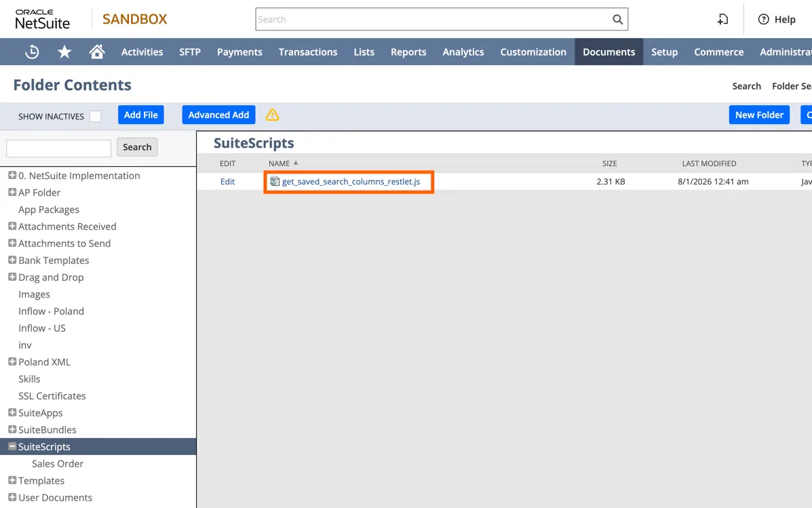Click the create-new page icon near Help
812x508 pixels.
pyautogui.click(x=723, y=19)
